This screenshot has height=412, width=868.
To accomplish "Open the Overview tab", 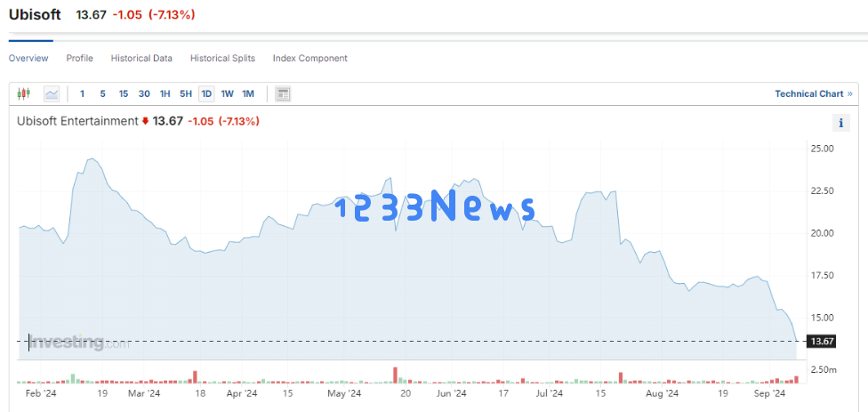I will [x=28, y=58].
